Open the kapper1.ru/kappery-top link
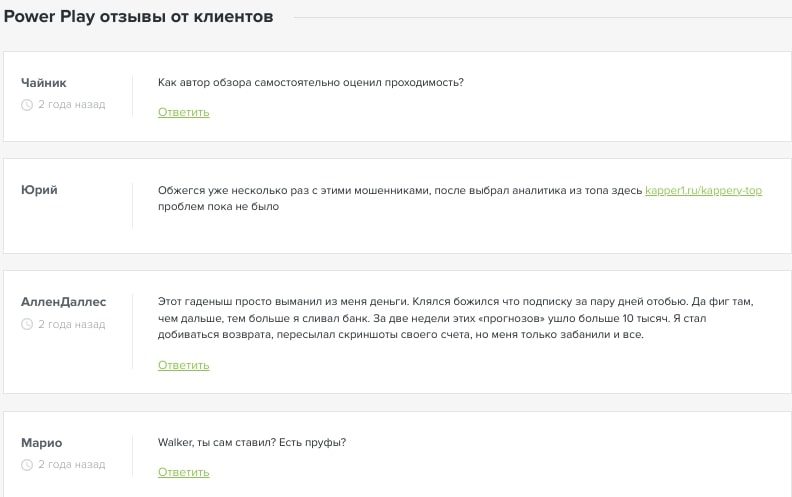This screenshot has height=497, width=792. (x=703, y=190)
